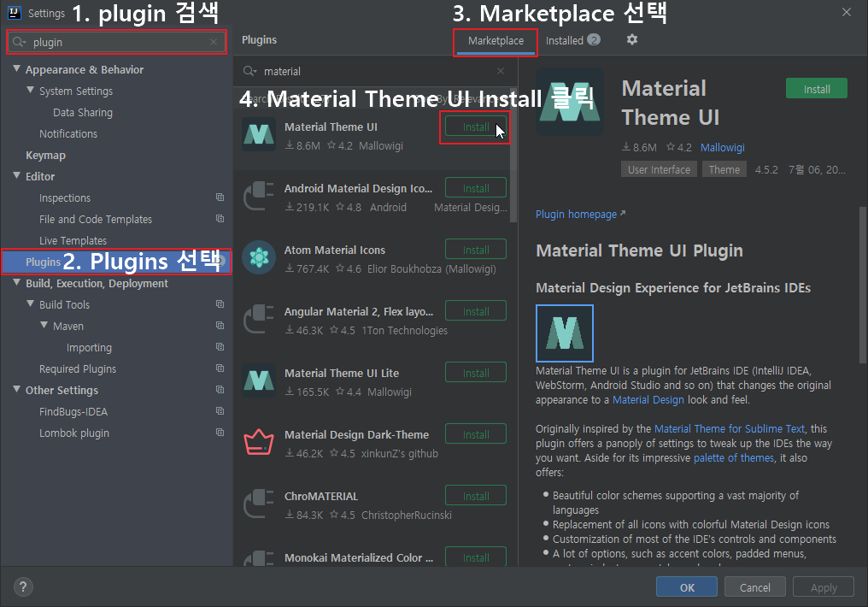Close the Settings dialog window
Image resolution: width=868 pixels, height=607 pixels.
coord(847,12)
